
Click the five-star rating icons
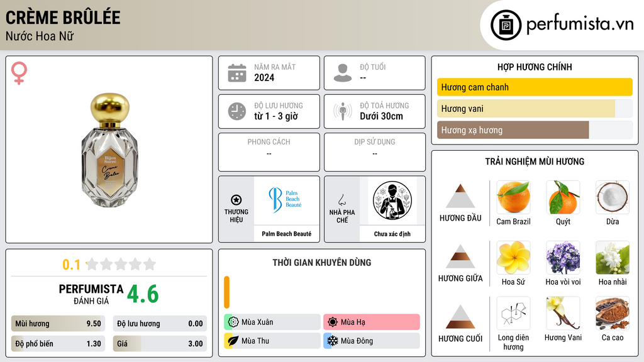click(x=121, y=264)
